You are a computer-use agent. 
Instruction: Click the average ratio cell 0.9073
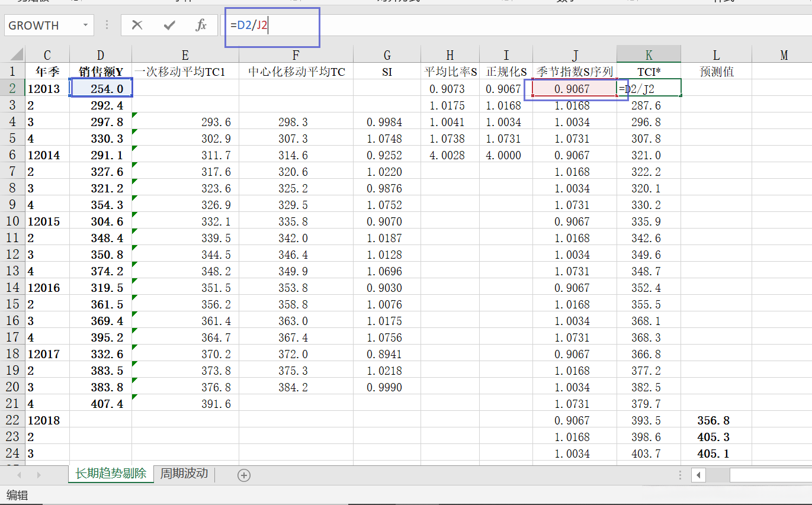point(450,89)
